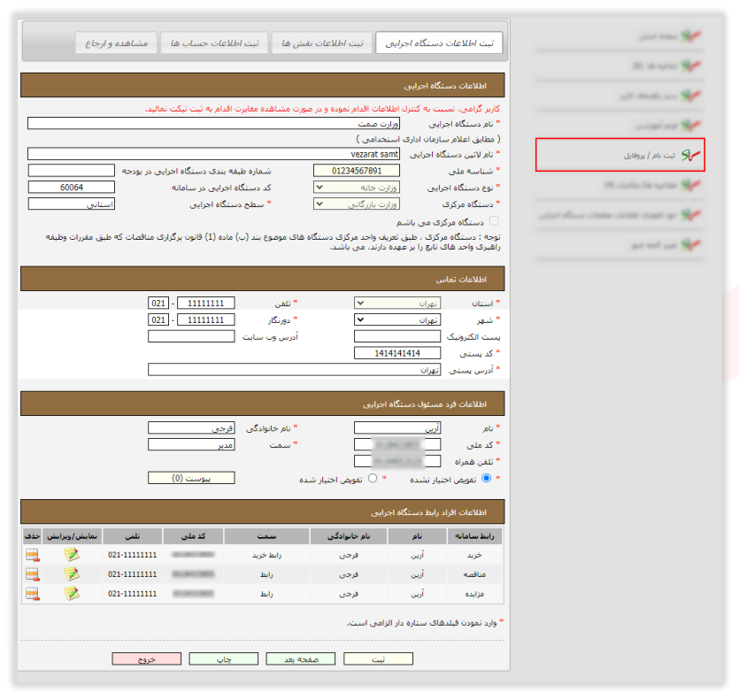Edit the مناقصه liaison row with pencil icon

[72, 573]
